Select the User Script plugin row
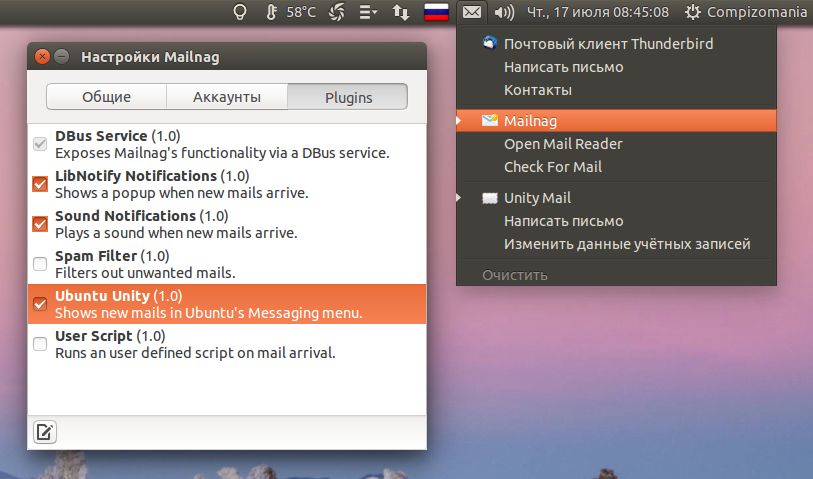This screenshot has height=479, width=813. point(227,344)
